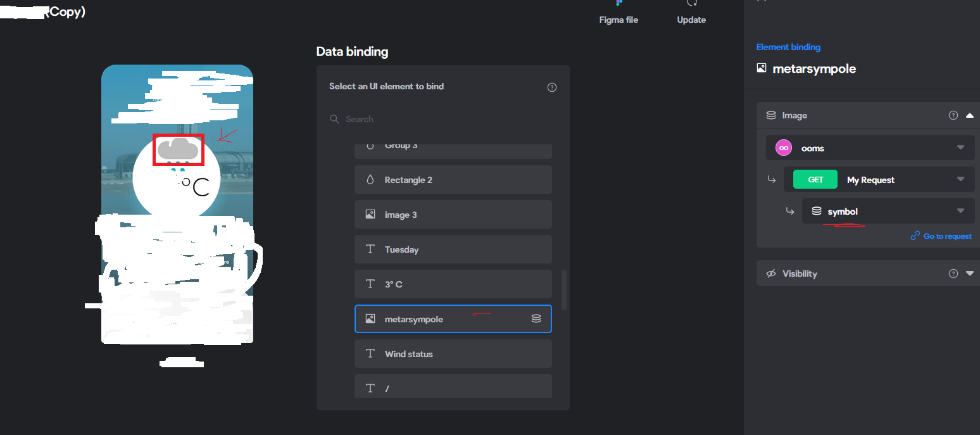Click the text icon beside Tuesday
Viewport: 980px width, 435px height.
click(370, 249)
